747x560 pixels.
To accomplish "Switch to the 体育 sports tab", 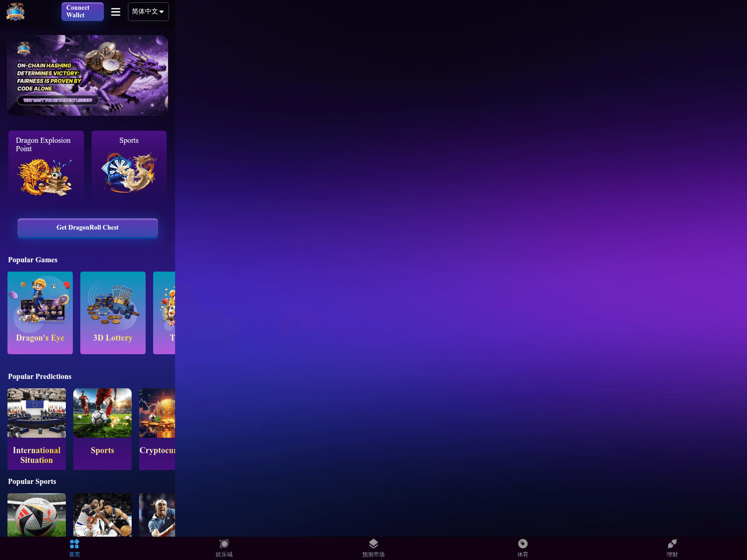I will click(523, 548).
